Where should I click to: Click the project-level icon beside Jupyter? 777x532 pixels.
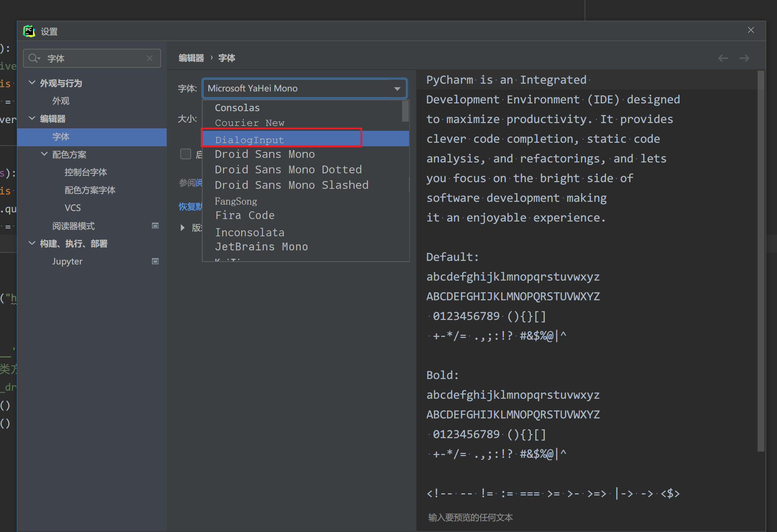[x=155, y=261]
